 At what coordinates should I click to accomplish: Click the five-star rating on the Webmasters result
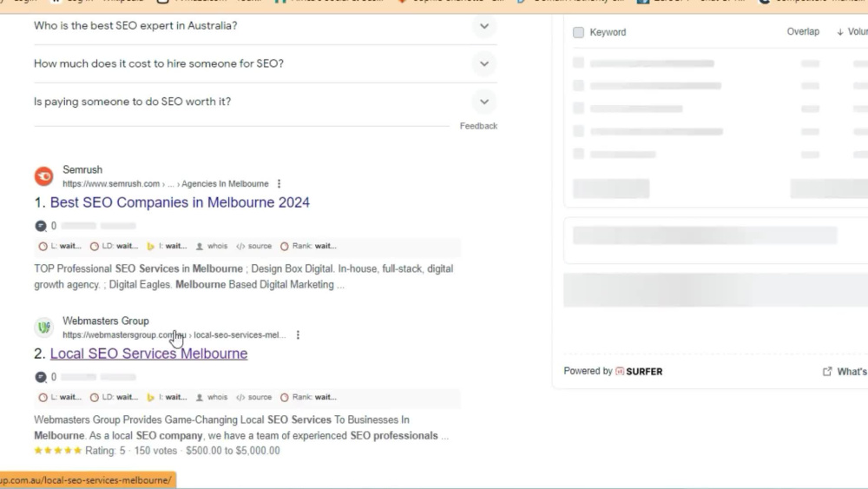pyautogui.click(x=57, y=451)
